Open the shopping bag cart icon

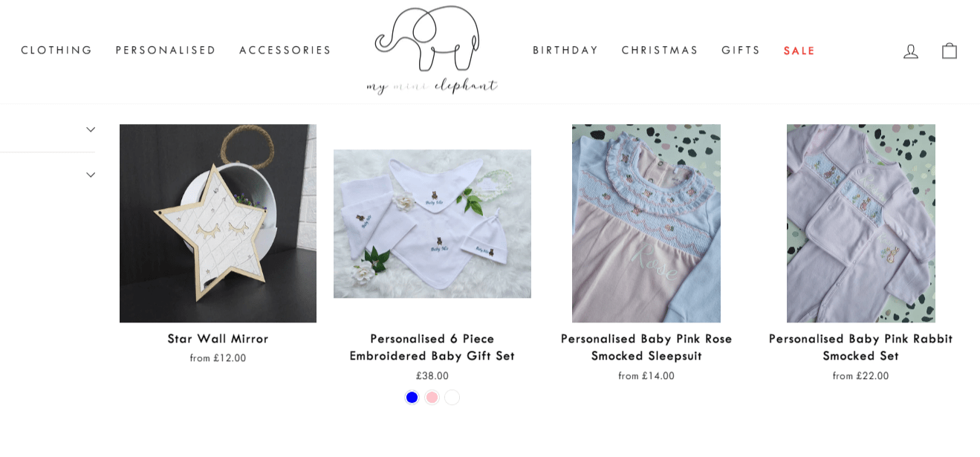[x=950, y=51]
